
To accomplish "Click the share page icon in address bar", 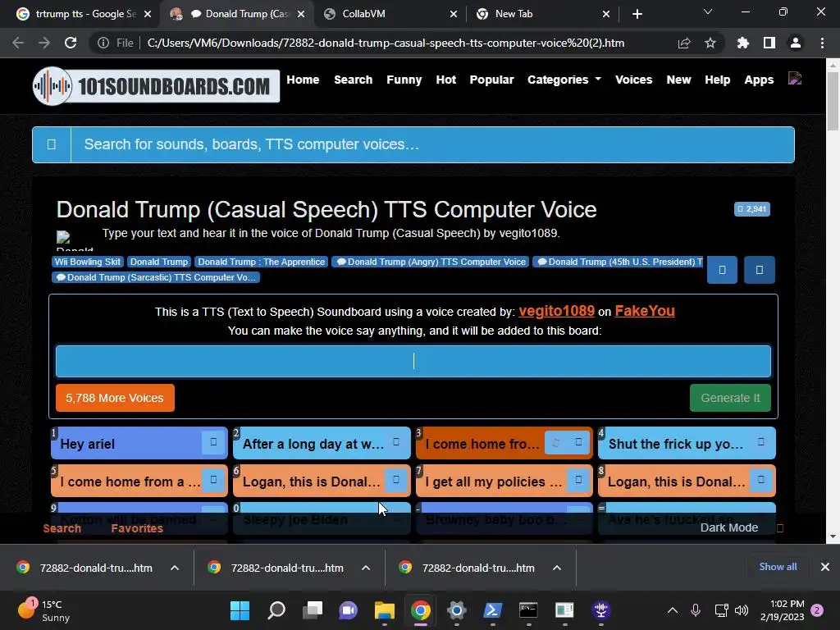I will pos(684,43).
